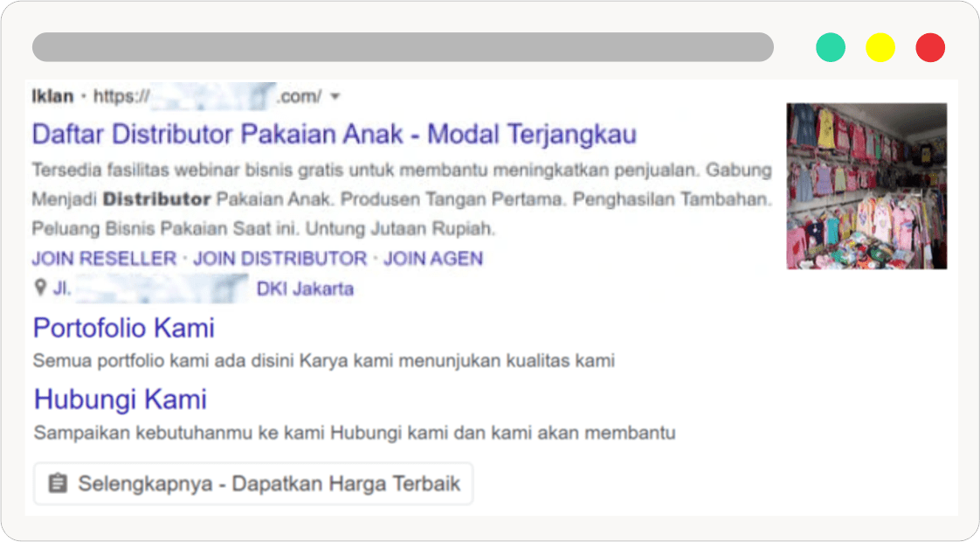Select the 'Sampaikan kebutuhanmu ke kami' description
Image resolution: width=980 pixels, height=542 pixels.
click(x=355, y=433)
